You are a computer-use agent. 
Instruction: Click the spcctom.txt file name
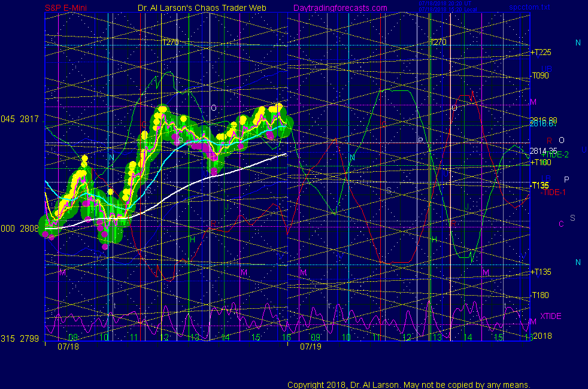pos(529,7)
